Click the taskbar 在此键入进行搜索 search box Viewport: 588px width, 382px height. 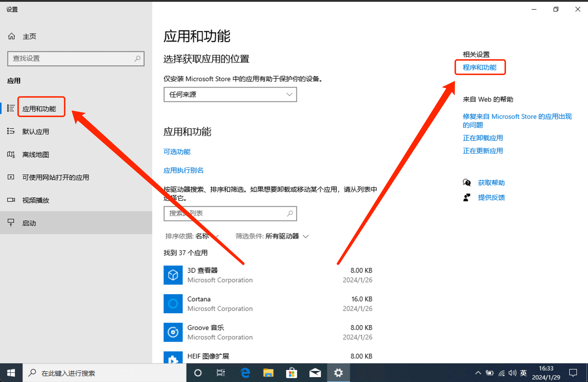pyautogui.click(x=104, y=373)
